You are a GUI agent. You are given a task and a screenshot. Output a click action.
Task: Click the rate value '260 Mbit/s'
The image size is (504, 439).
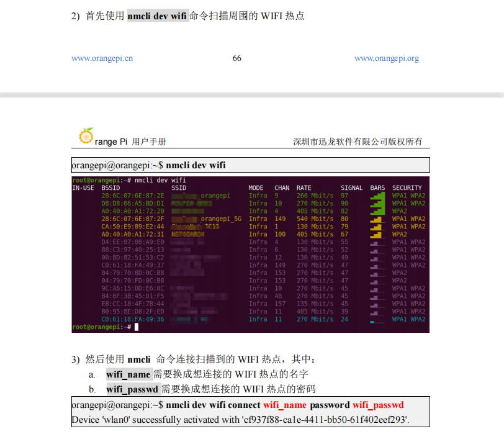click(315, 196)
